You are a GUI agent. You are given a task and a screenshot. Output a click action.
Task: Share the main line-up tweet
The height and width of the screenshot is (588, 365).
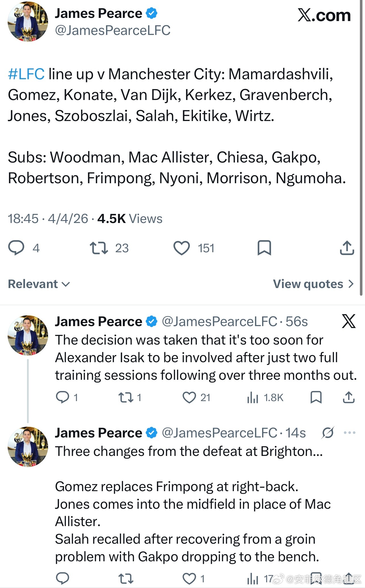[347, 248]
